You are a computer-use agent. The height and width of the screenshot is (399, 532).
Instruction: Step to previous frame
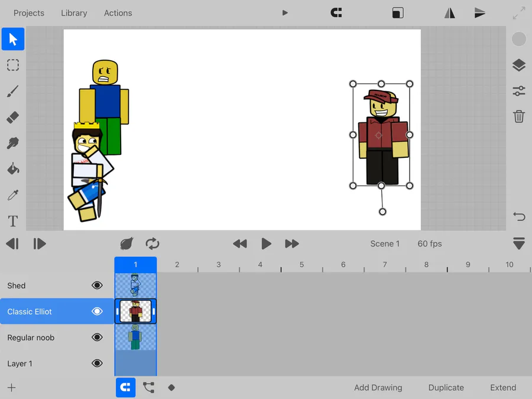tap(12, 244)
